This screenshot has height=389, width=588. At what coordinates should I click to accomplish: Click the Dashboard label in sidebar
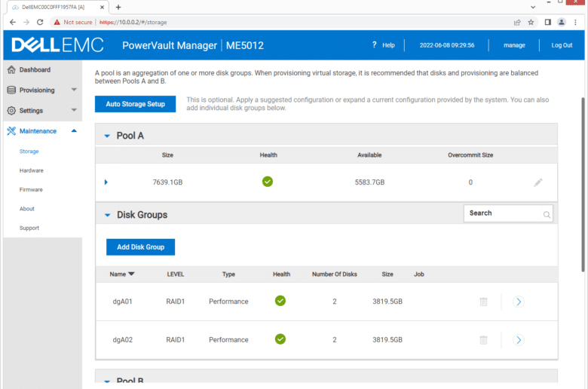pyautogui.click(x=35, y=70)
